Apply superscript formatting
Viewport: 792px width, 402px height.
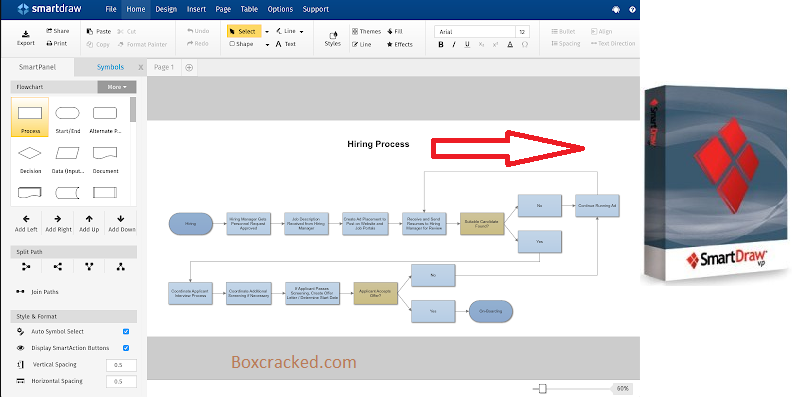point(496,44)
